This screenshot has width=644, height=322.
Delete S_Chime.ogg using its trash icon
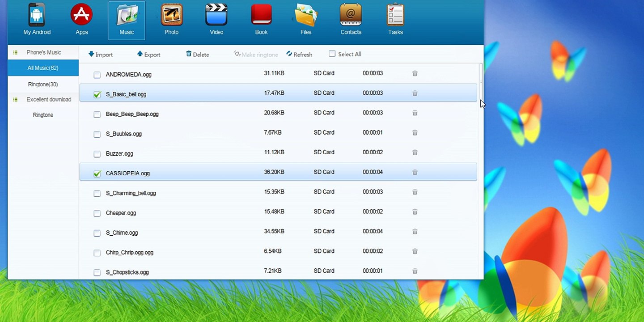coord(415,231)
